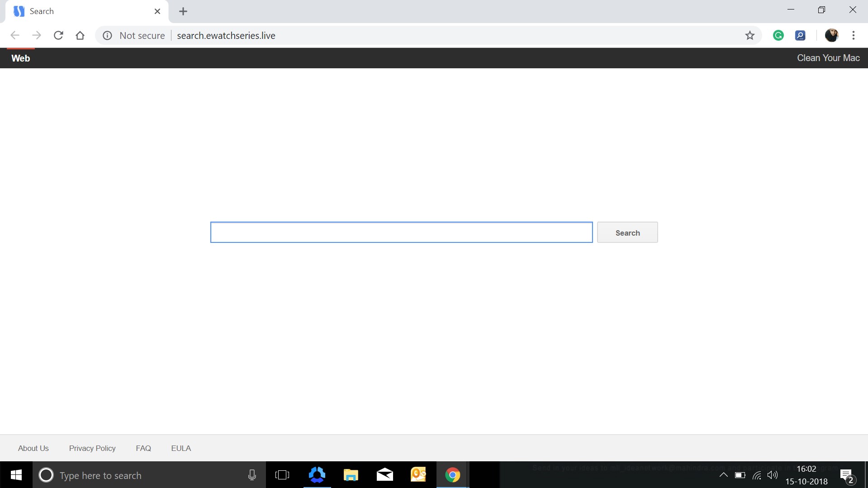View site security info next to Not secure
This screenshot has width=868, height=488.
tap(107, 35)
